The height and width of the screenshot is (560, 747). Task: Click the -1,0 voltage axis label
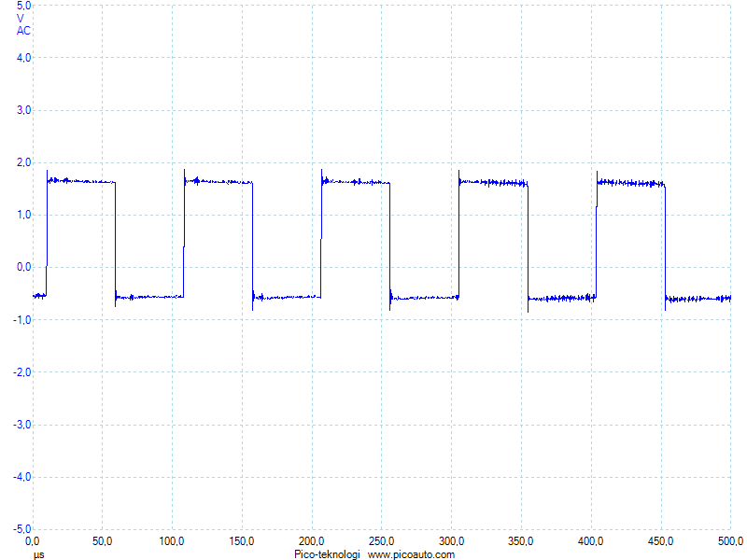[21, 320]
